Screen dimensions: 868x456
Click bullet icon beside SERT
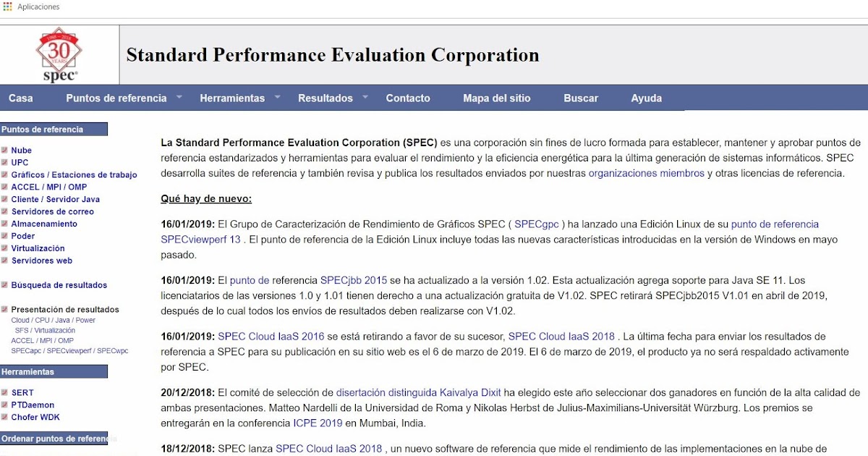pos(4,393)
